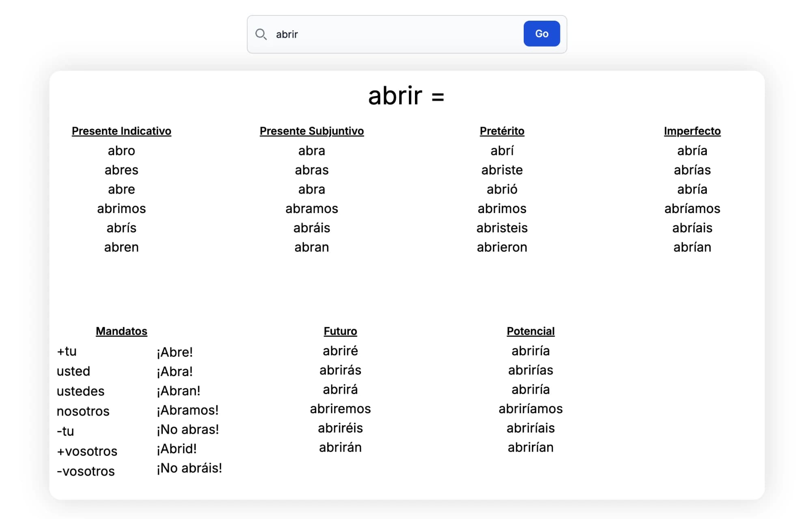
Task: Click the Futuro heading
Action: (340, 331)
